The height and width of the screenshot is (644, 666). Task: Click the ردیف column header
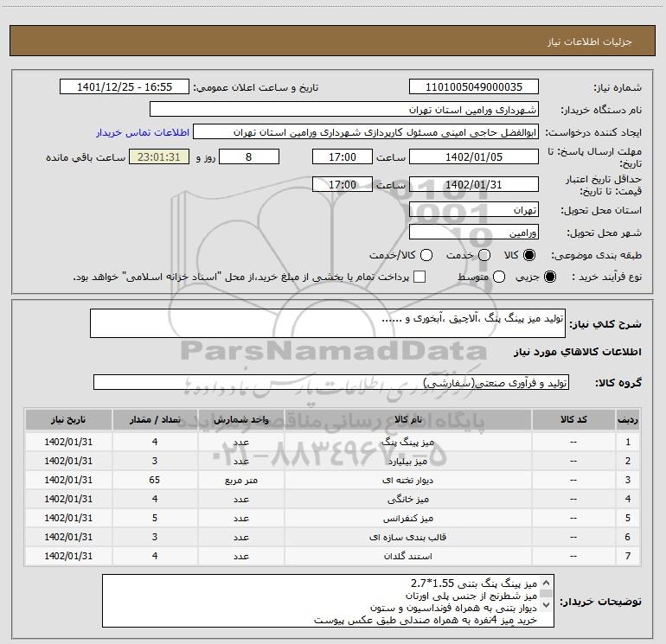pos(628,420)
